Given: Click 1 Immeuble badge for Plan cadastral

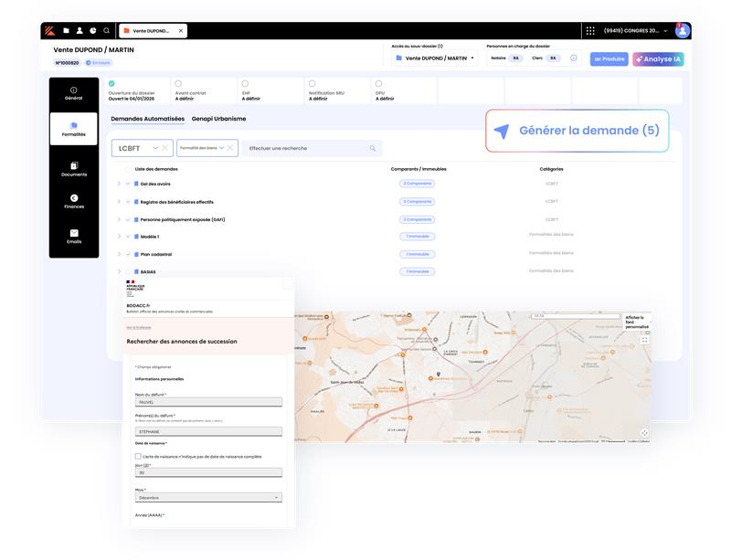Looking at the screenshot, I should coord(418,255).
